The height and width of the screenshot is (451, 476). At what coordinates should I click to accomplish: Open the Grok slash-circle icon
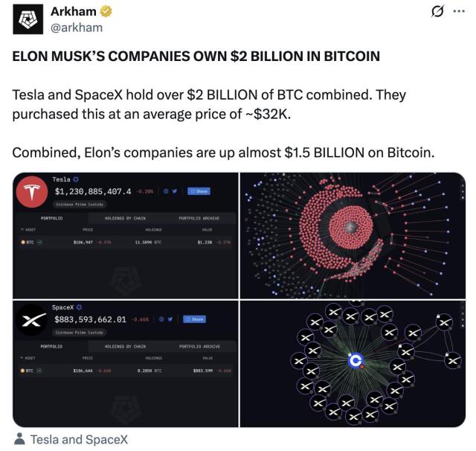pyautogui.click(x=437, y=12)
